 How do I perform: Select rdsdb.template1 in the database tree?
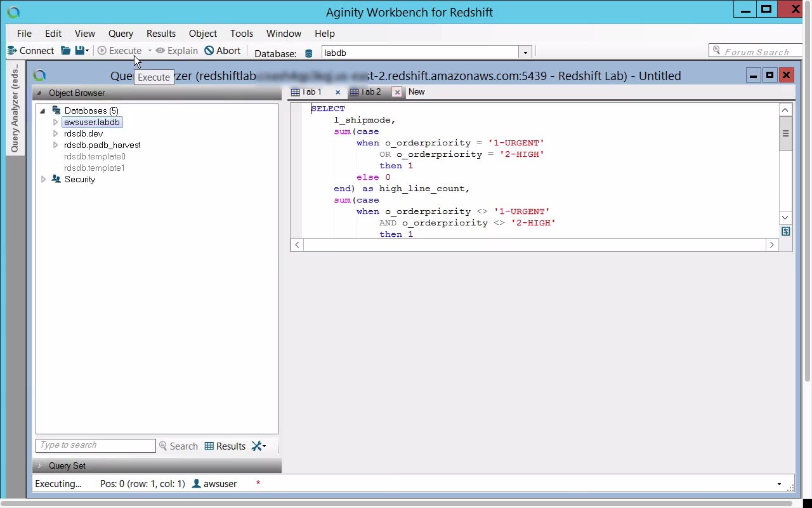95,168
